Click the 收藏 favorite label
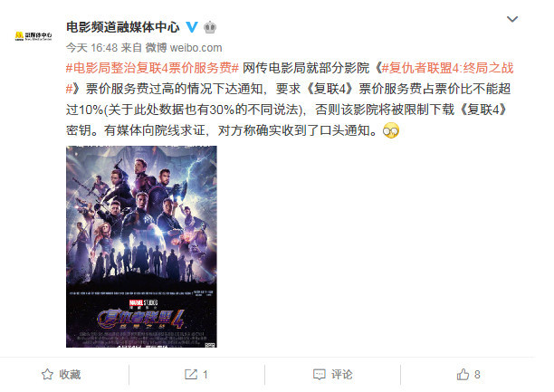The width and height of the screenshot is (554, 392). 70,374
